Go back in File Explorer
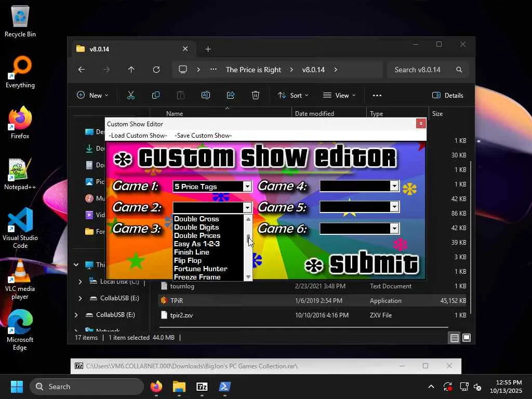This screenshot has height=399, width=532. click(82, 70)
